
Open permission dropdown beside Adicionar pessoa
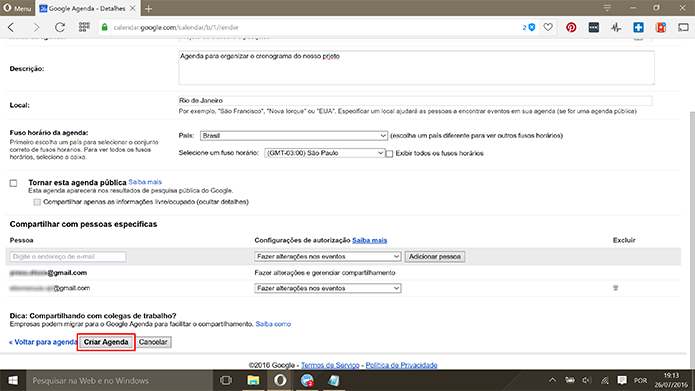[328, 257]
